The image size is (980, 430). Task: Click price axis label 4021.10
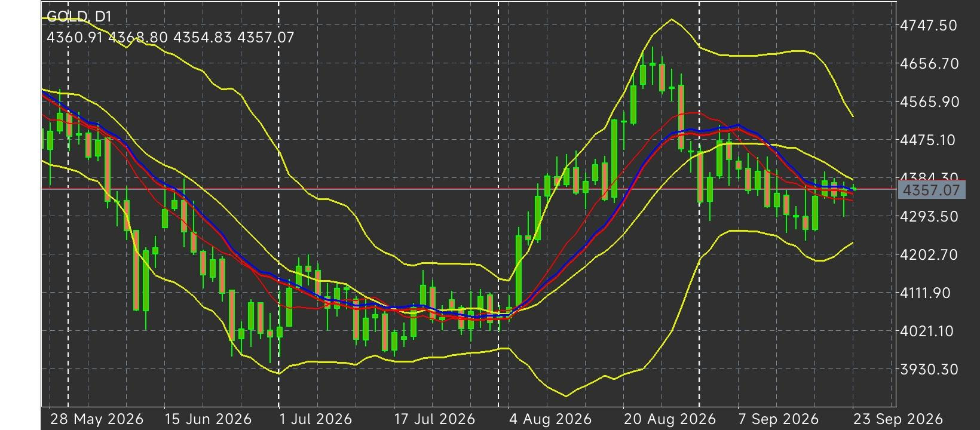click(928, 331)
